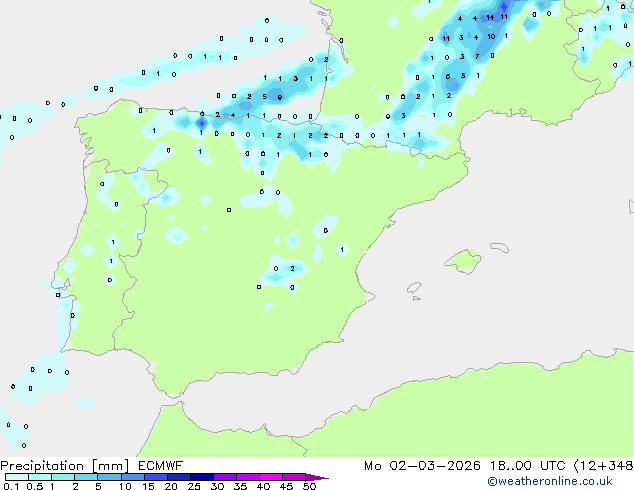The width and height of the screenshot is (634, 490).
Task: Click the '25' legend scale label
Action: 194,486
